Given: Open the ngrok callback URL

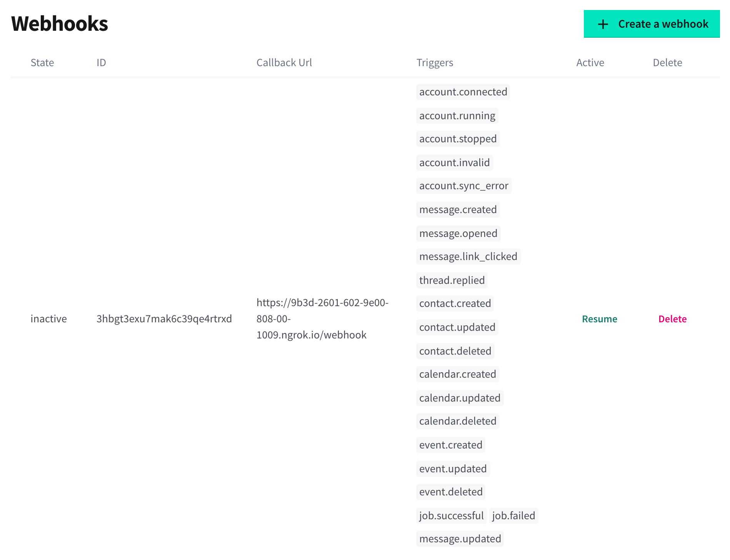Looking at the screenshot, I should [322, 319].
